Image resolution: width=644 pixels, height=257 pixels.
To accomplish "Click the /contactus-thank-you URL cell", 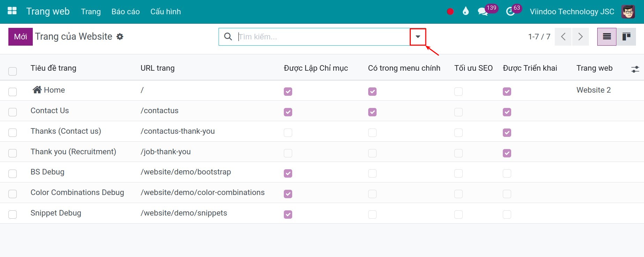I will click(177, 131).
